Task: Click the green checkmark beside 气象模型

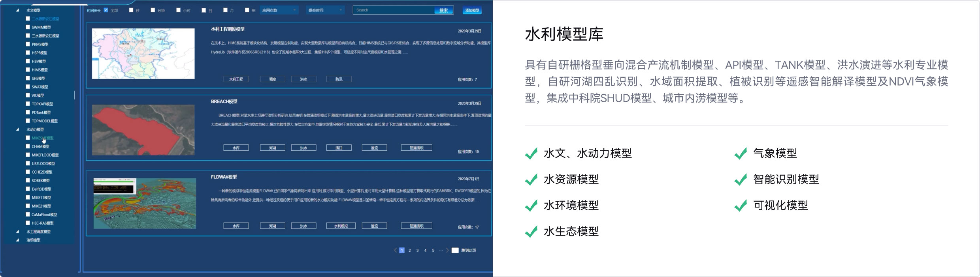Action: pyautogui.click(x=740, y=153)
